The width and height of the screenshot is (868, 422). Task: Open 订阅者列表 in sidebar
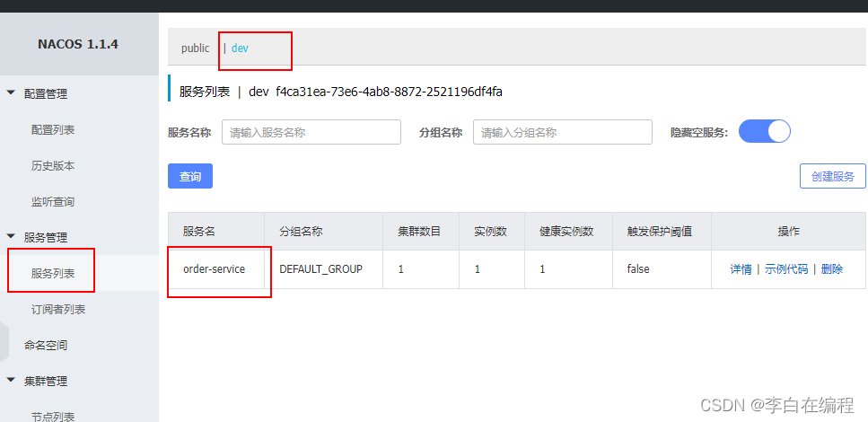click(58, 309)
